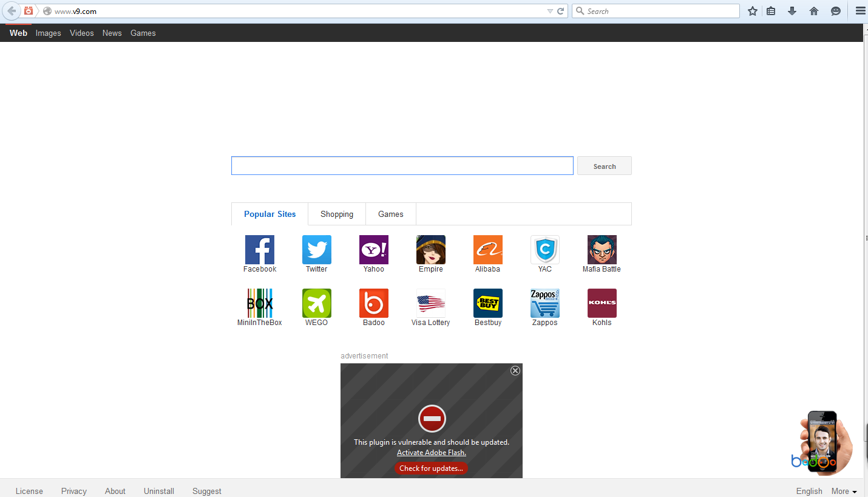Open the Badoo shortcut icon
Viewport: 868px width, 497px height.
(x=374, y=303)
